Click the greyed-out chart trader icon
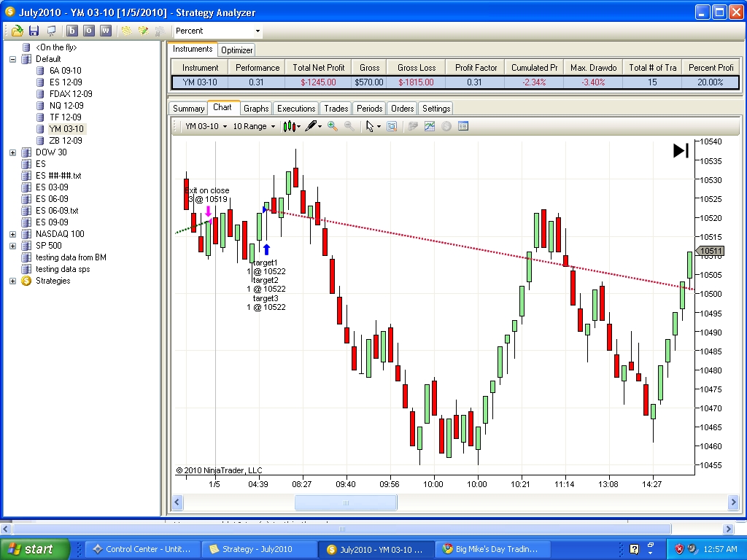 coord(413,126)
